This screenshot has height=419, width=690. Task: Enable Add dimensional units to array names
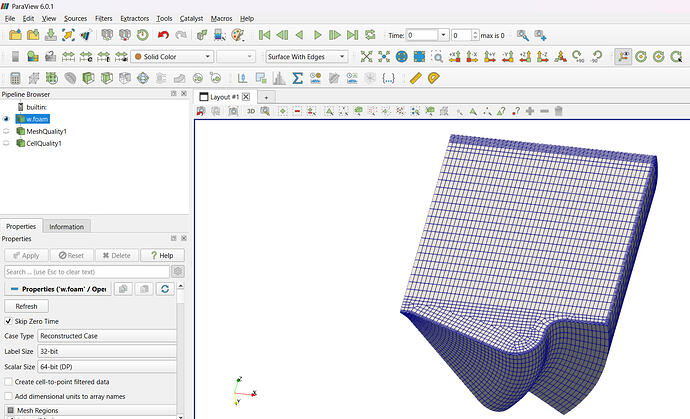(8, 396)
